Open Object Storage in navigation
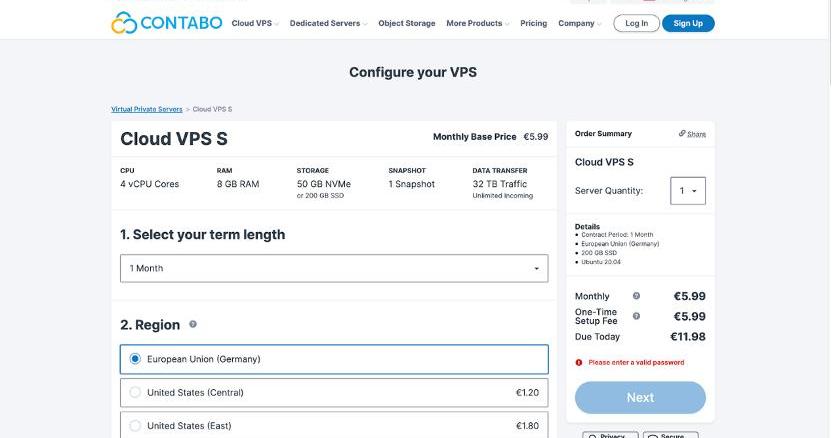 406,23
